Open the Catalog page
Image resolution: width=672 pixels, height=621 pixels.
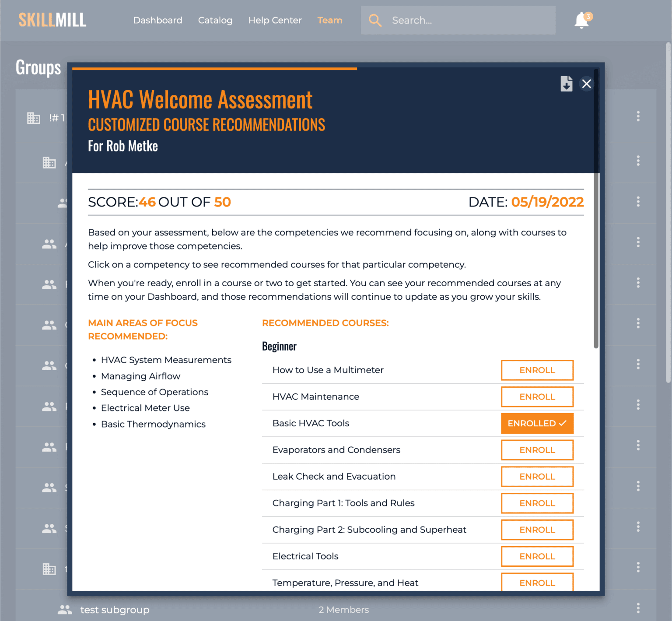tap(215, 20)
